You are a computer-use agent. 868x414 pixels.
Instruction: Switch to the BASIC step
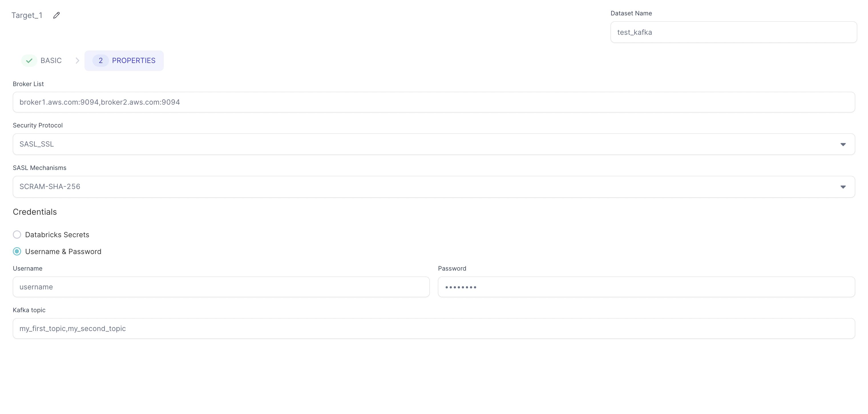click(51, 60)
